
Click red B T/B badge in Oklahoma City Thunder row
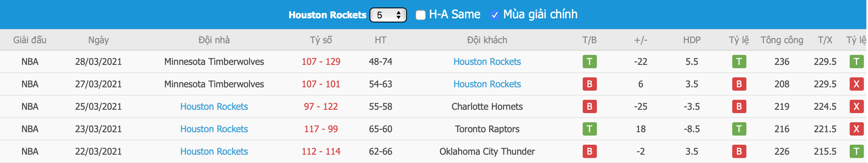[x=589, y=151]
